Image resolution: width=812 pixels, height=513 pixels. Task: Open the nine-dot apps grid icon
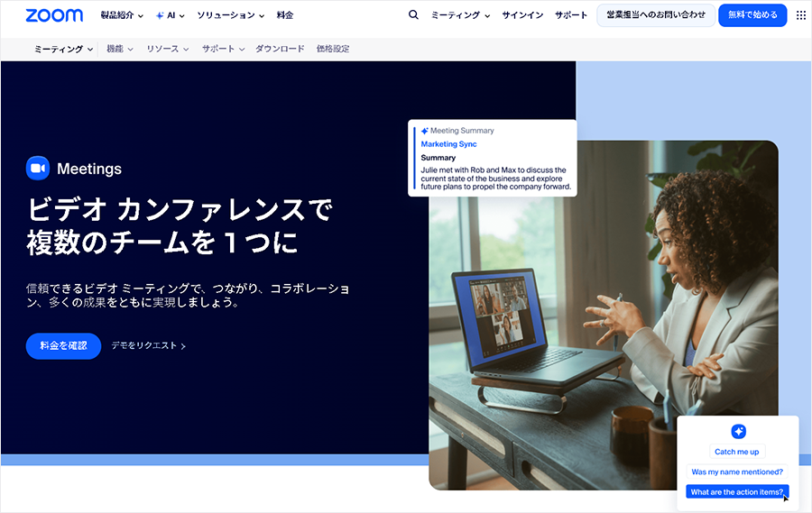(801, 15)
